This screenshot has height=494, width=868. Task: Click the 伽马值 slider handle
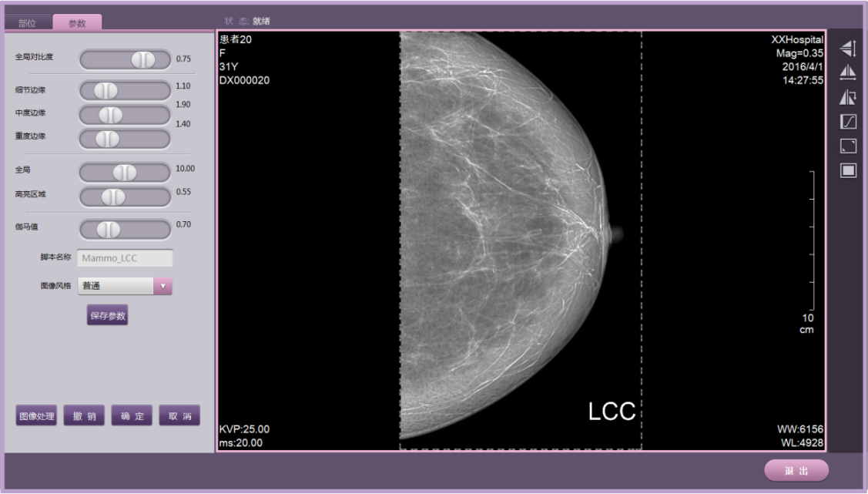[x=109, y=230]
